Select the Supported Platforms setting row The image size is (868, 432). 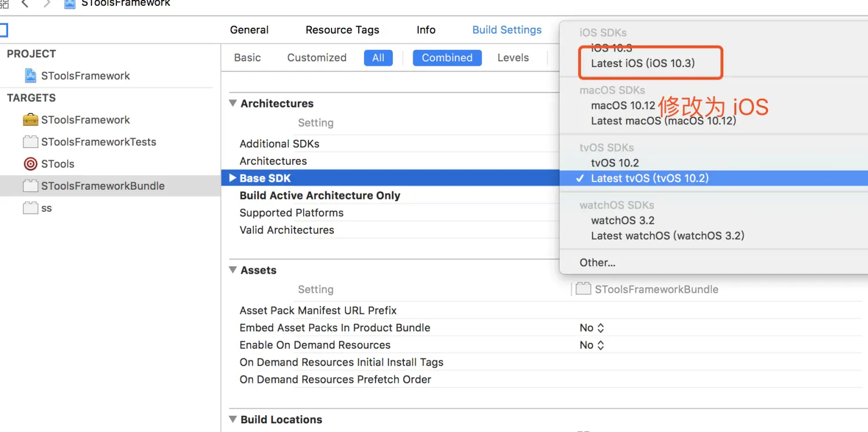[292, 213]
